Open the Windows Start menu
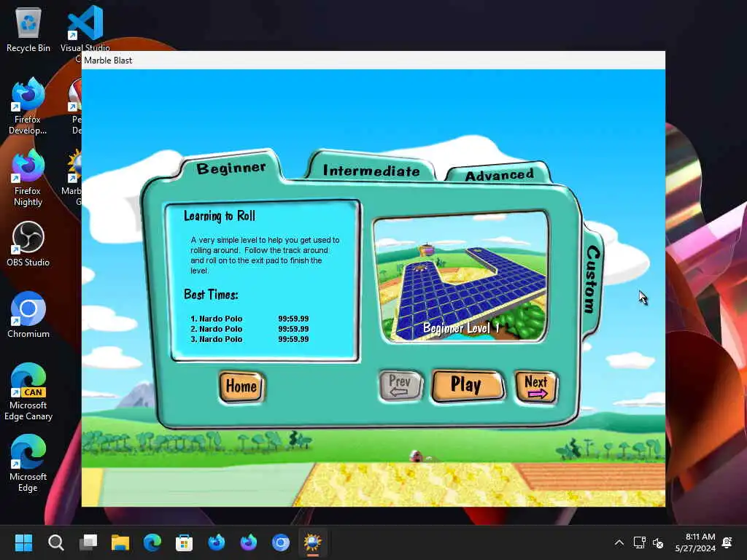The width and height of the screenshot is (747, 560). tap(23, 542)
